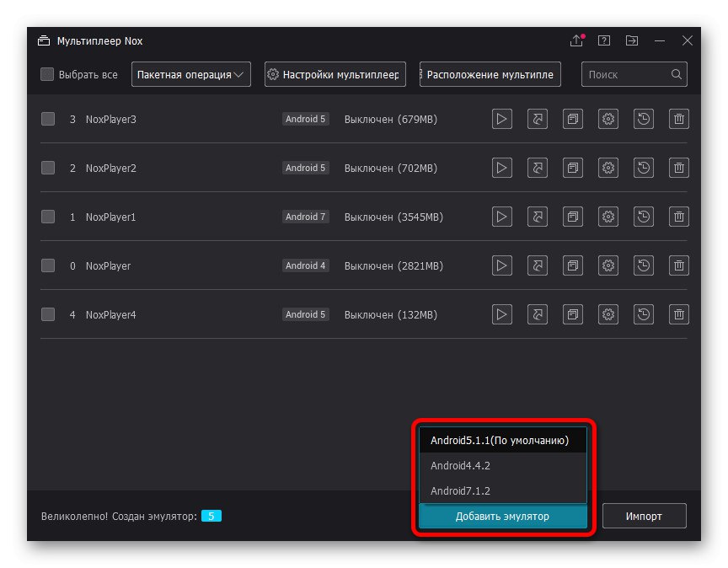Open backup/restore for NoxPlayer4
The width and height of the screenshot is (728, 568).
click(x=644, y=314)
